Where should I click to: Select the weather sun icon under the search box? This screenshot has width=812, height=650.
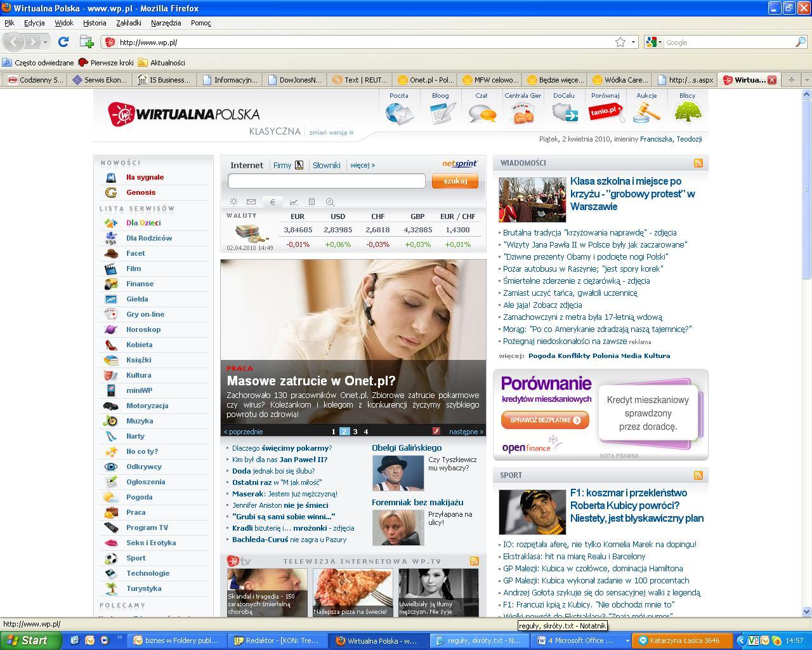(x=233, y=202)
